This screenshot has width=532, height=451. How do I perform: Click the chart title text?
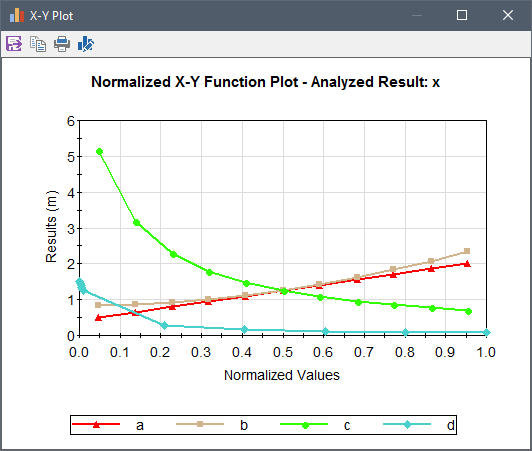coord(265,82)
